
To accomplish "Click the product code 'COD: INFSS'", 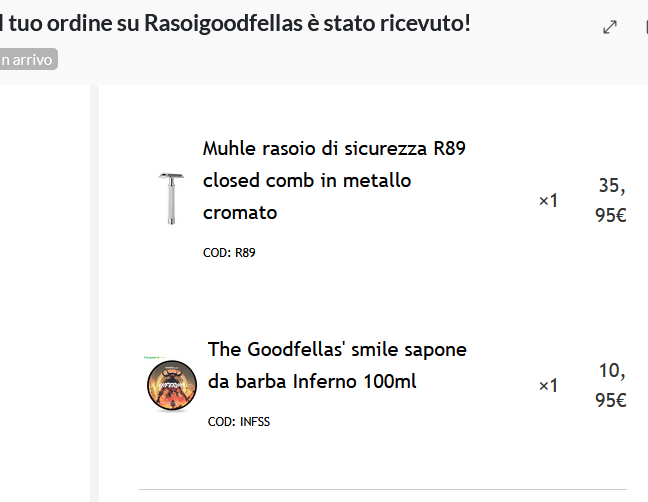I will tap(239, 422).
